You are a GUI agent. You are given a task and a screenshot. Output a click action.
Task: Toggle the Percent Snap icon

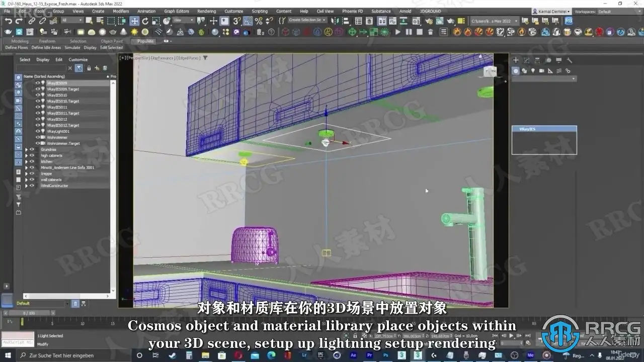[259, 21]
